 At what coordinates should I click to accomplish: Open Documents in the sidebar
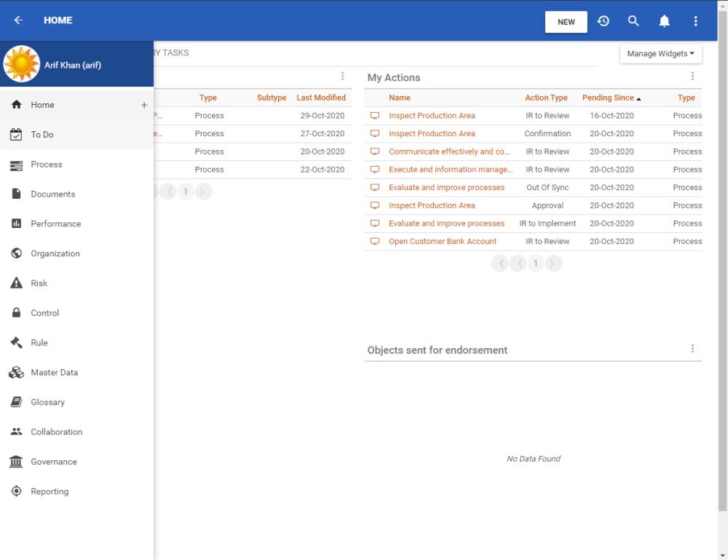76,194
